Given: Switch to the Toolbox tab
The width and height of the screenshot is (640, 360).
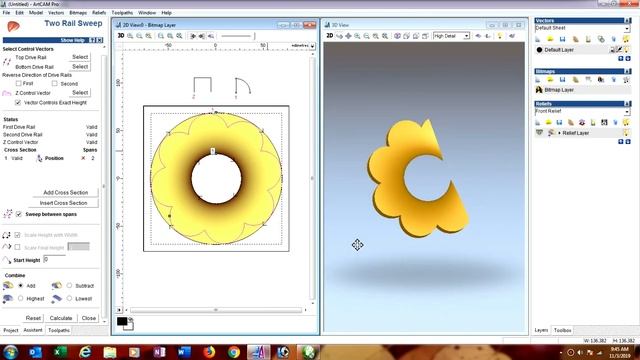Looking at the screenshot, I should pos(562,330).
